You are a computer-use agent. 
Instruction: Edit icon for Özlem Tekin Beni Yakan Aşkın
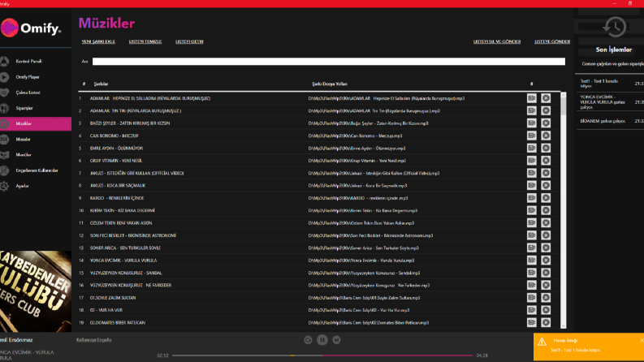[531, 223]
